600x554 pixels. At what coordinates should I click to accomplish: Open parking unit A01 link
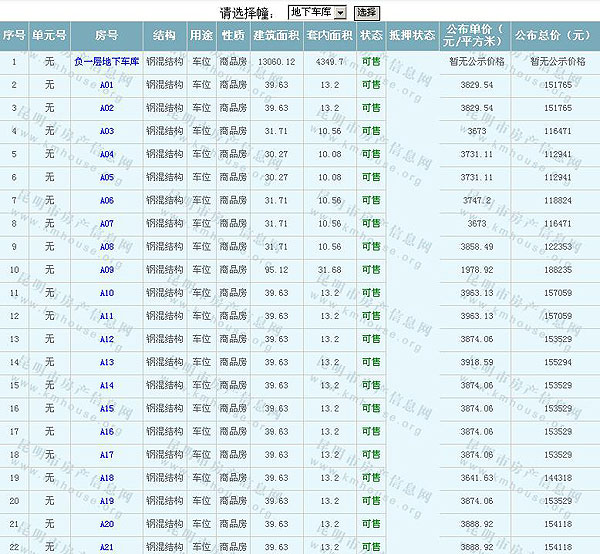(x=107, y=85)
